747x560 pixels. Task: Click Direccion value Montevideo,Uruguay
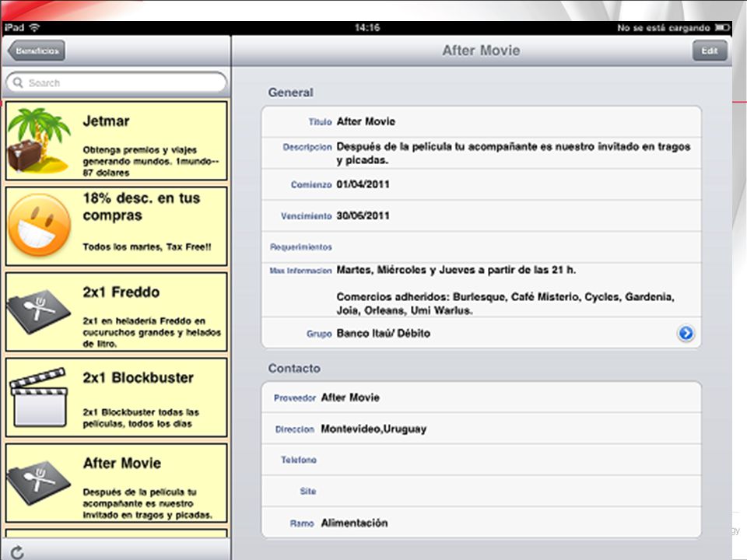click(x=373, y=429)
